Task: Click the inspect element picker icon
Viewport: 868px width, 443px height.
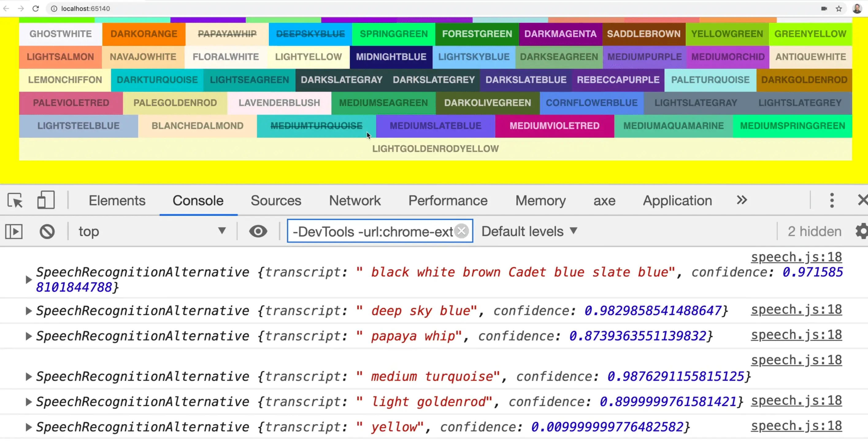Action: [x=15, y=200]
